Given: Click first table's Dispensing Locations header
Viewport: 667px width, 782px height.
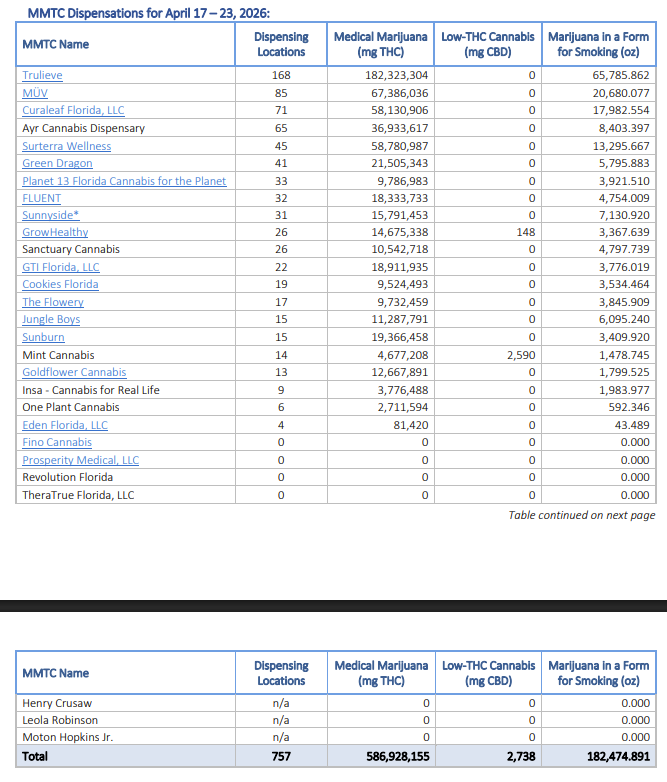Looking at the screenshot, I should click(281, 44).
